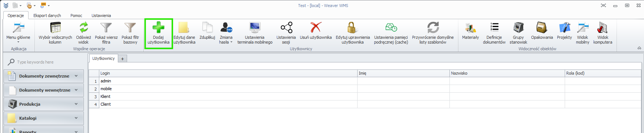Delete user with Usuń użytkownika
644x133 pixels.
pos(316,30)
